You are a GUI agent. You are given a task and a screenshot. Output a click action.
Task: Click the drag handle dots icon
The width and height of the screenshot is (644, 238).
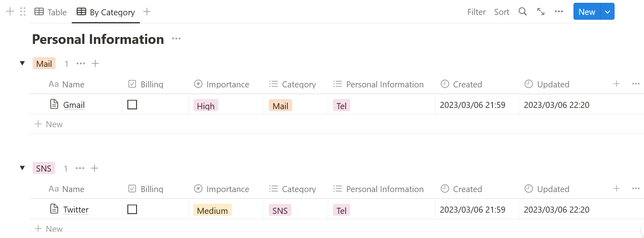coord(23,12)
